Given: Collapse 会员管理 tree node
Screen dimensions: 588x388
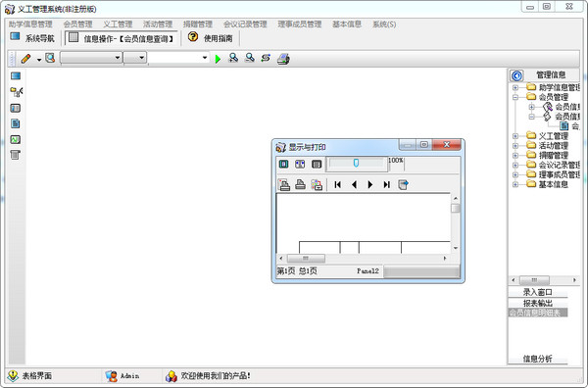Looking at the screenshot, I should tap(515, 97).
